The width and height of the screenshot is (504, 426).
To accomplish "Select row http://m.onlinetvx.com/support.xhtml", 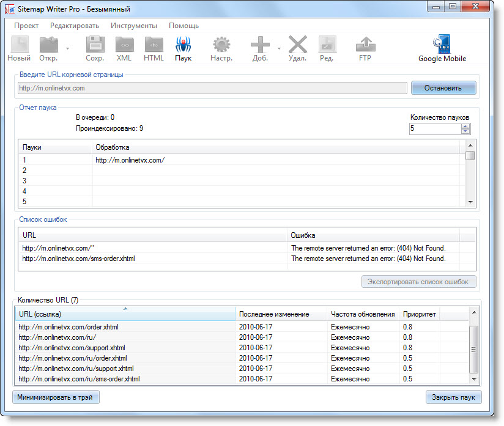I will 242,348.
